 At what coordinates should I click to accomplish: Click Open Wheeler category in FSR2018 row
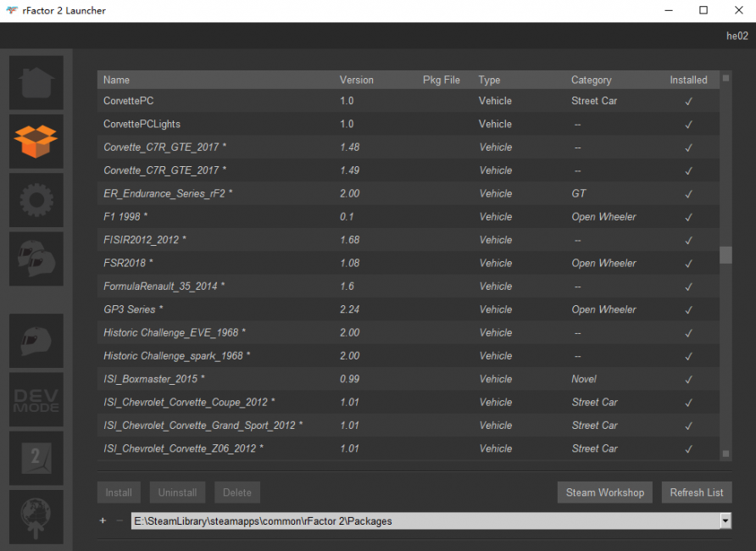pyautogui.click(x=603, y=263)
